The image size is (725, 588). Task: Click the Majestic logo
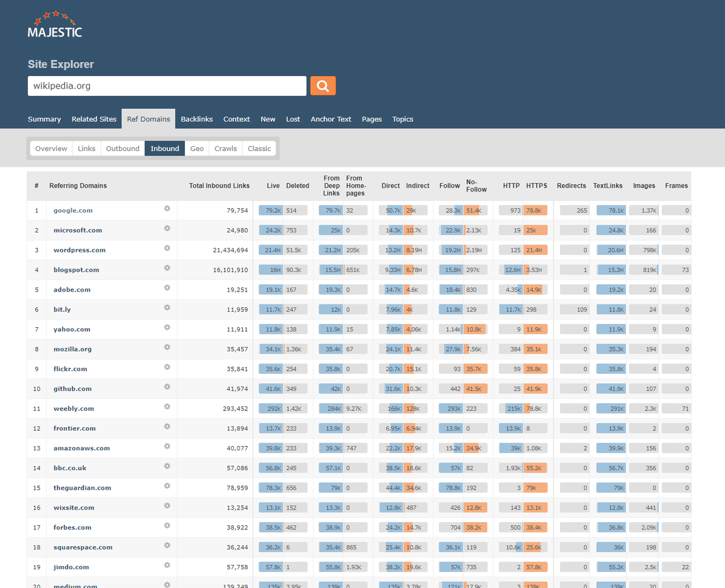[x=55, y=25]
